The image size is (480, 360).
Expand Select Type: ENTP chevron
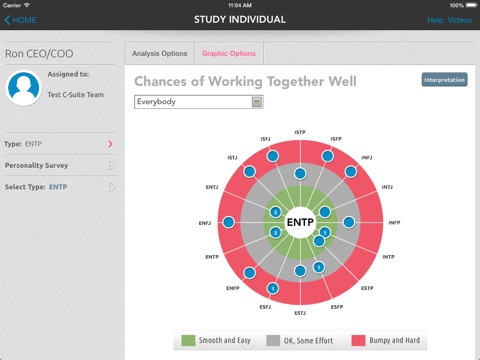tap(111, 187)
